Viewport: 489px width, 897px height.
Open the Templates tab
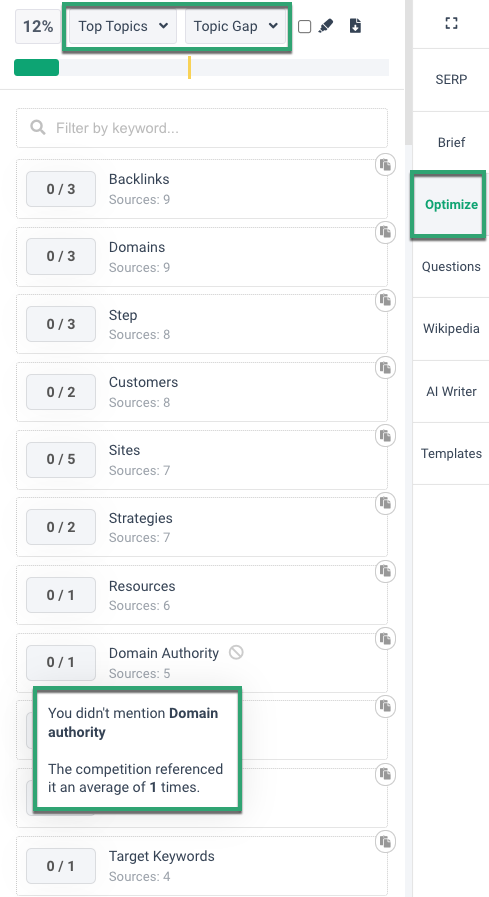coord(451,454)
